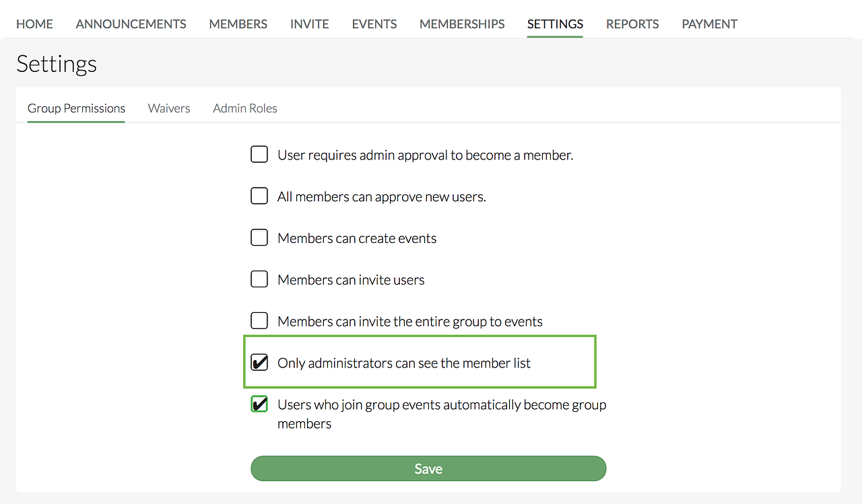Select the SETTINGS navigation tab
Viewport: 862px width, 504px height.
pos(555,24)
